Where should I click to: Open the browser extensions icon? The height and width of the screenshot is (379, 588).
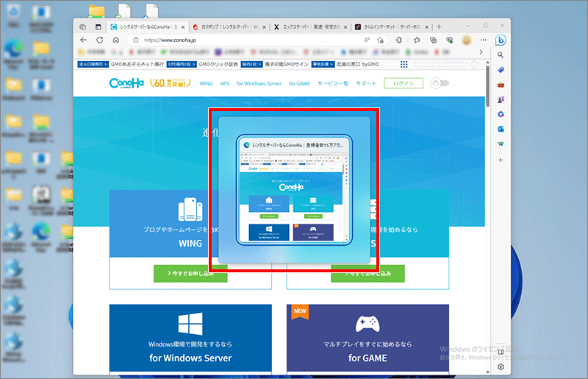(399, 40)
